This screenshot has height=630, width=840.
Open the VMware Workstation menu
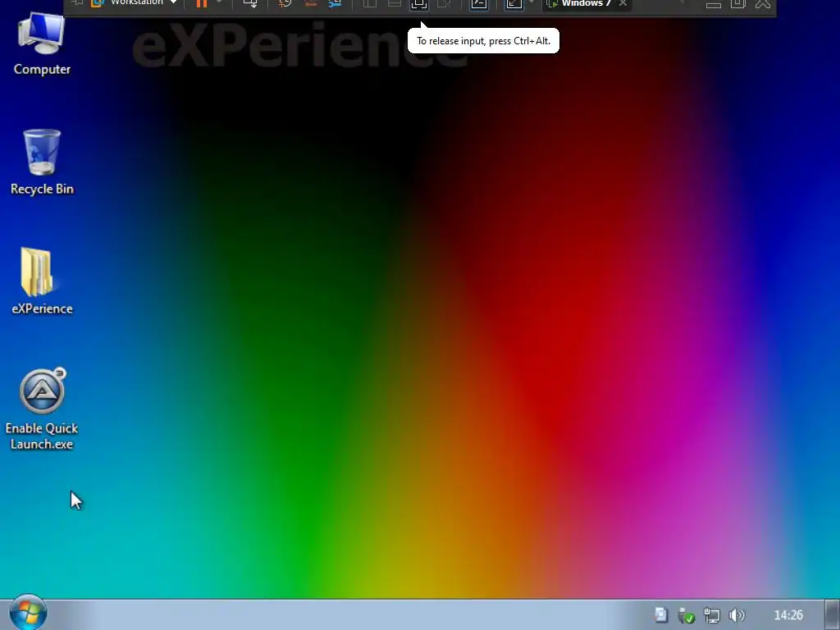tap(134, 3)
